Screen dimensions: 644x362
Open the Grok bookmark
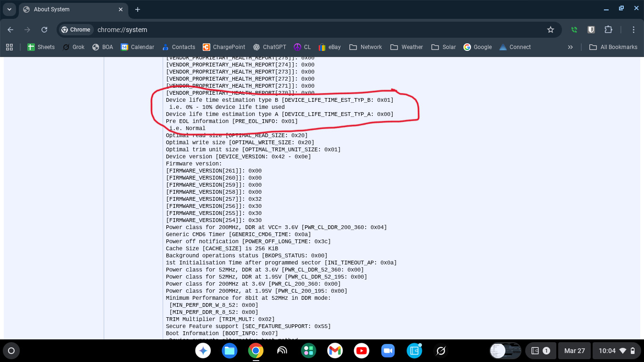click(74, 47)
